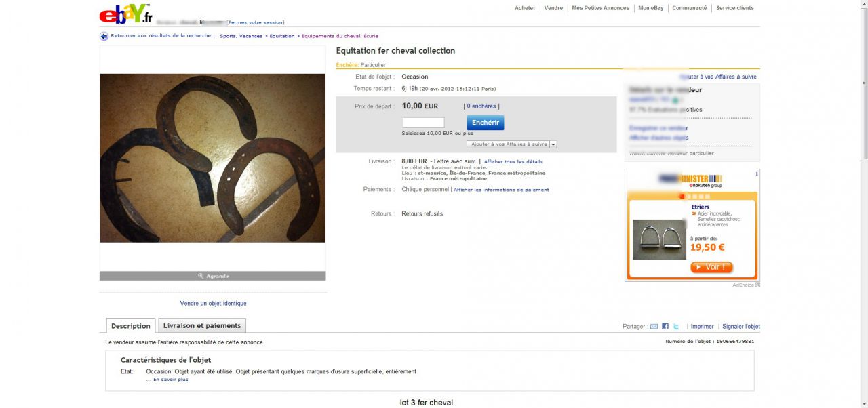Screen dimensions: 868x408
Task: Open the Communauté menu
Action: point(690,8)
